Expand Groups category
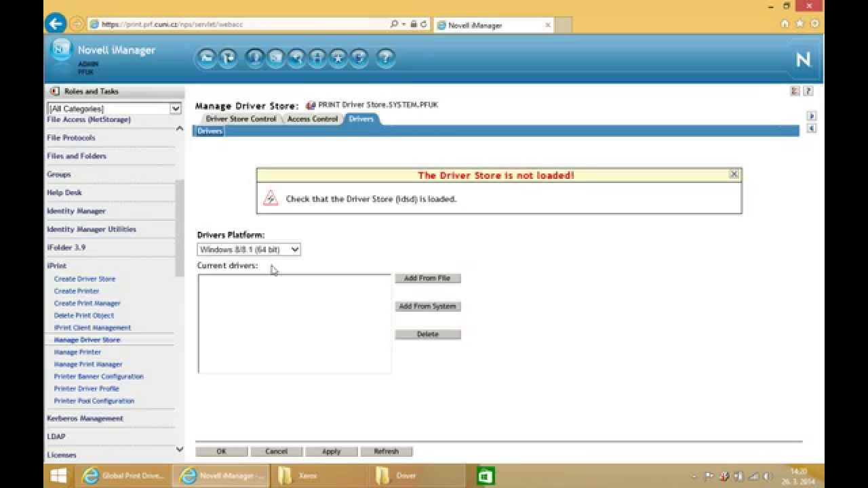The height and width of the screenshot is (488, 868). 58,174
